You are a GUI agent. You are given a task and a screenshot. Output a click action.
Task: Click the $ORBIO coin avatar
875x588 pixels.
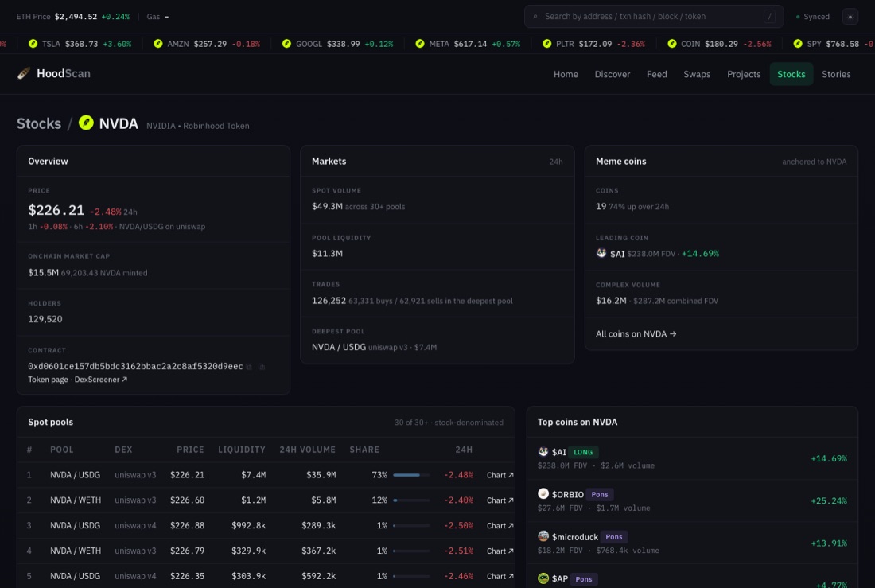tap(543, 493)
